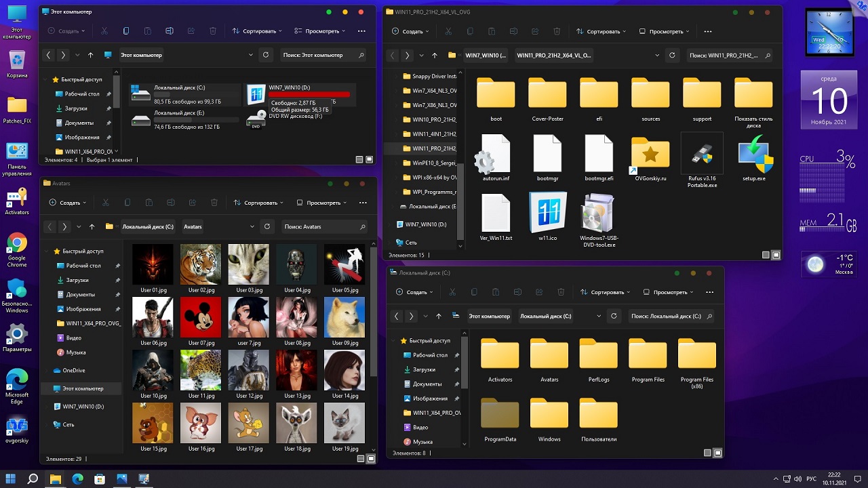Switch Avatars window to large icons view

(x=370, y=459)
